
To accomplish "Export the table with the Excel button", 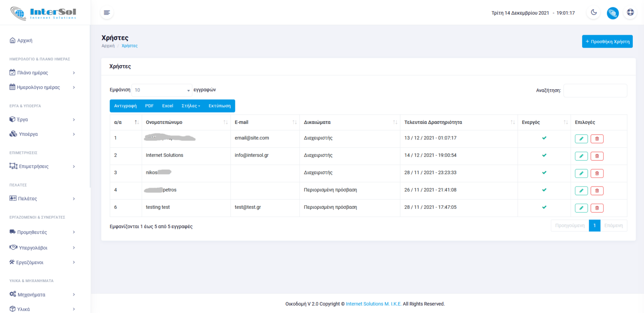I will pyautogui.click(x=167, y=106).
